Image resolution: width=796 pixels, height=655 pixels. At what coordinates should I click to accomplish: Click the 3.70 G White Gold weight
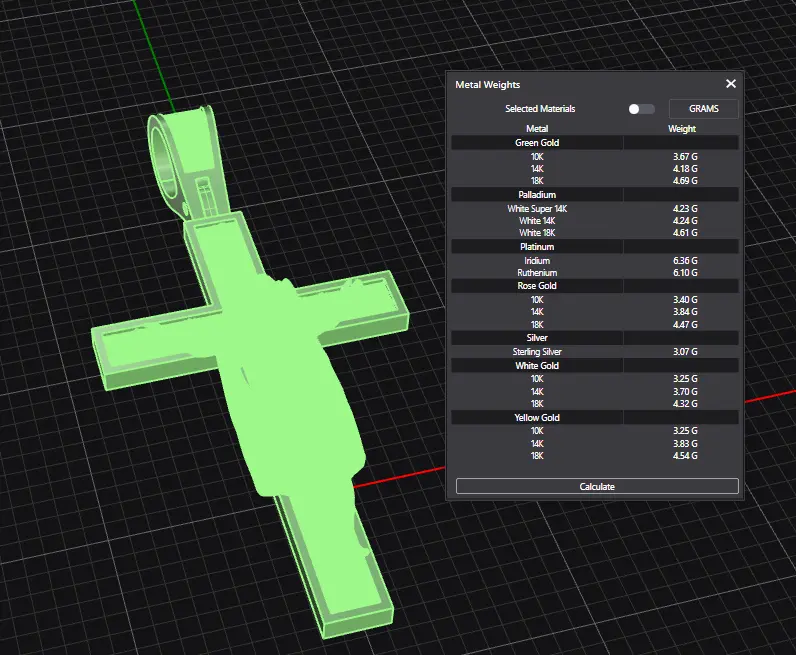[685, 391]
